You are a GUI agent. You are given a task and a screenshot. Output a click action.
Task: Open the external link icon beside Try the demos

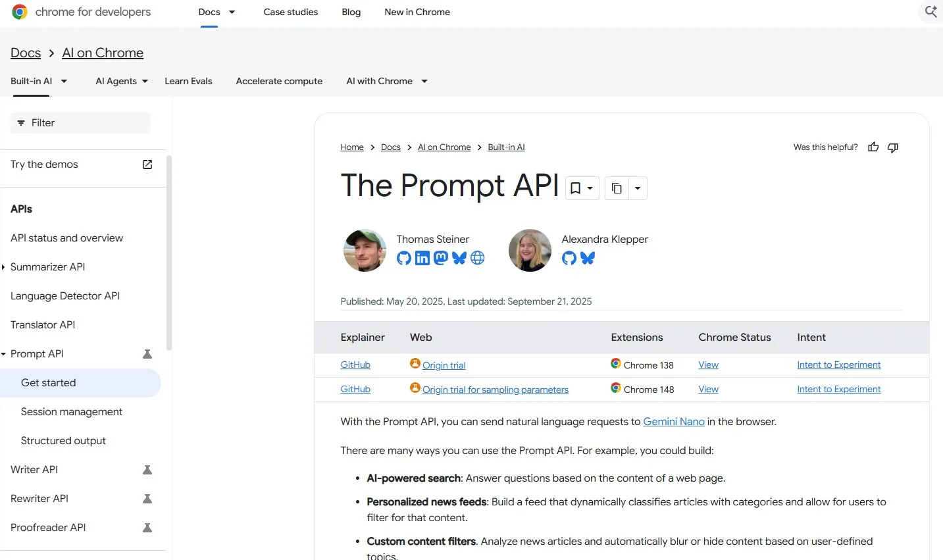click(x=147, y=165)
